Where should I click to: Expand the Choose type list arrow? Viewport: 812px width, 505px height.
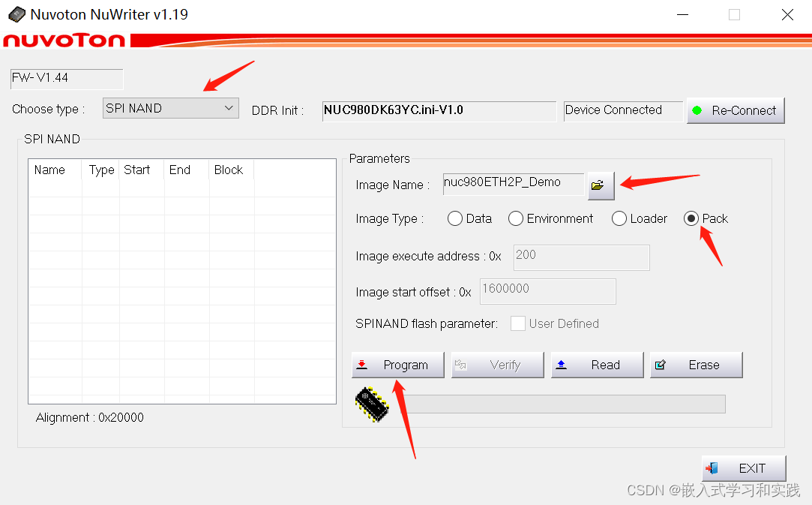coord(229,107)
